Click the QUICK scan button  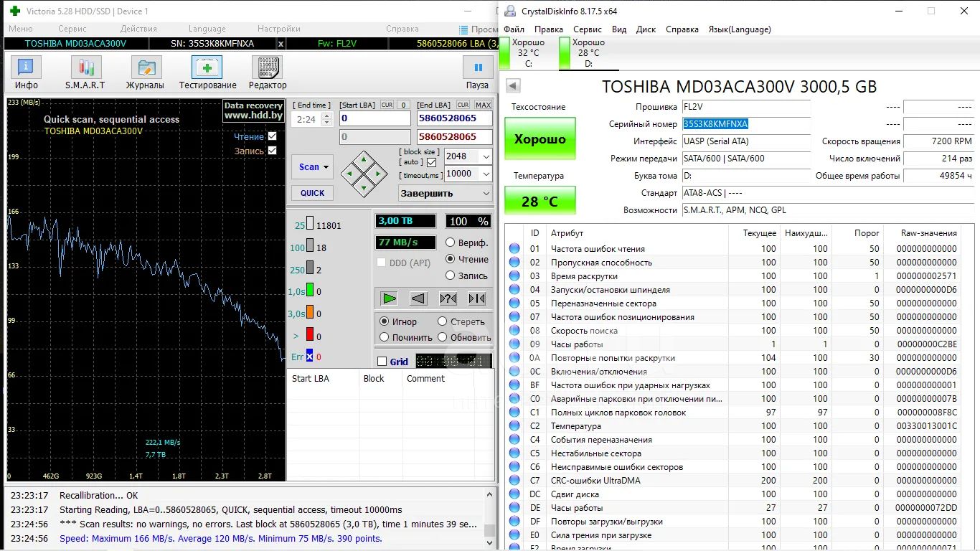pos(312,193)
